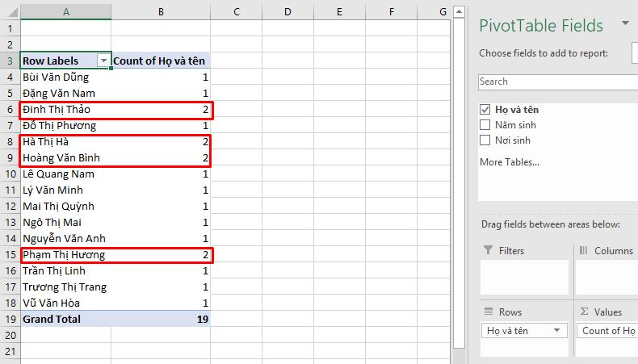This screenshot has height=364, width=638.
Task: Open the Row Labels filter dropdown
Action: 103,61
